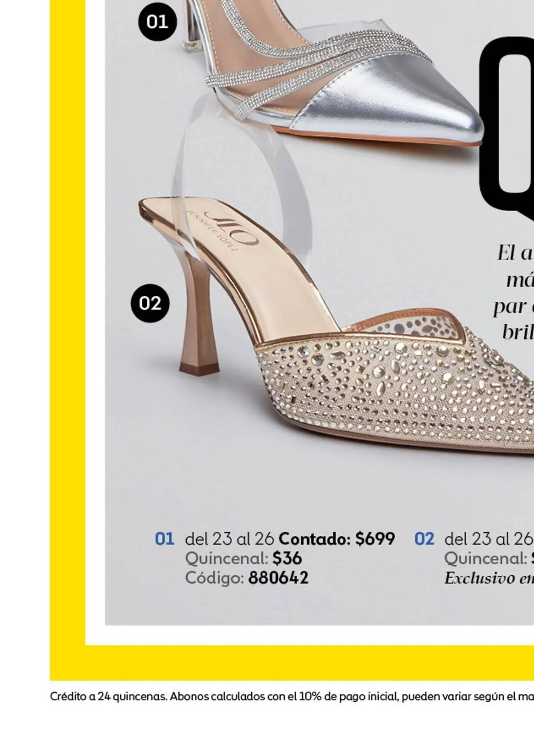Click item 01 size range del 23 al 26

229,539
